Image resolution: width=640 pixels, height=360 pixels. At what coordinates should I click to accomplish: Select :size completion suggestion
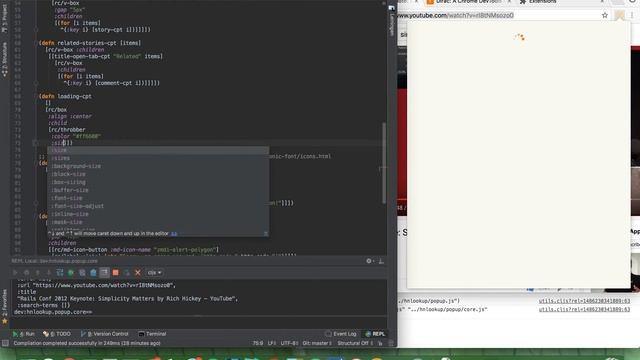coord(158,150)
